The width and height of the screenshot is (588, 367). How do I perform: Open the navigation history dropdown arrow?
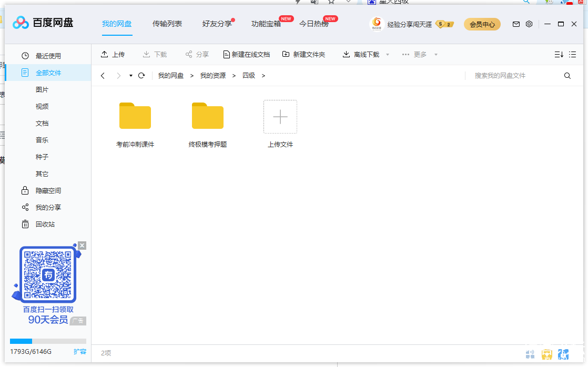(131, 76)
